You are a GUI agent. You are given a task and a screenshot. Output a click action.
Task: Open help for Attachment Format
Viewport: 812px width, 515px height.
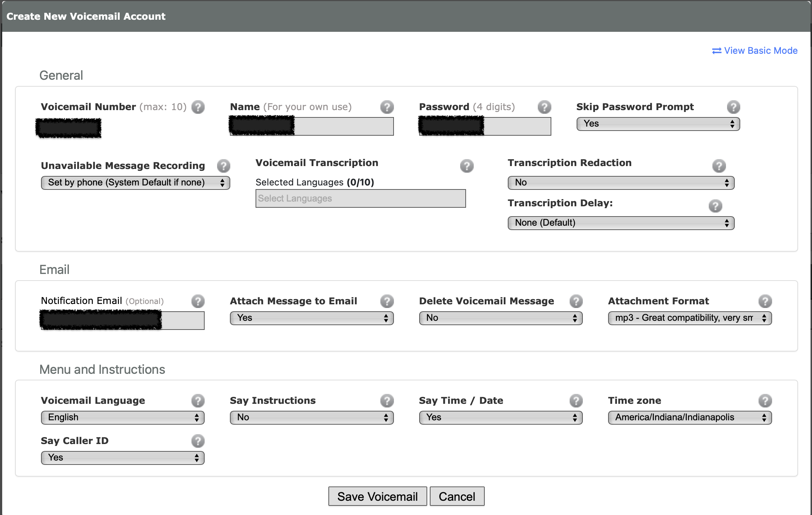pos(765,301)
